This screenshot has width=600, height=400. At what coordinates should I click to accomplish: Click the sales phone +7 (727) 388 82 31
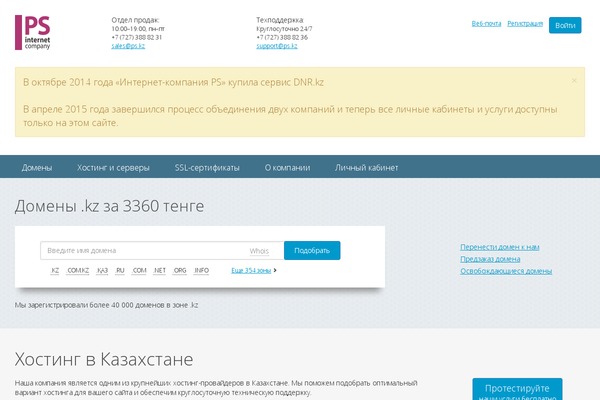(x=137, y=38)
